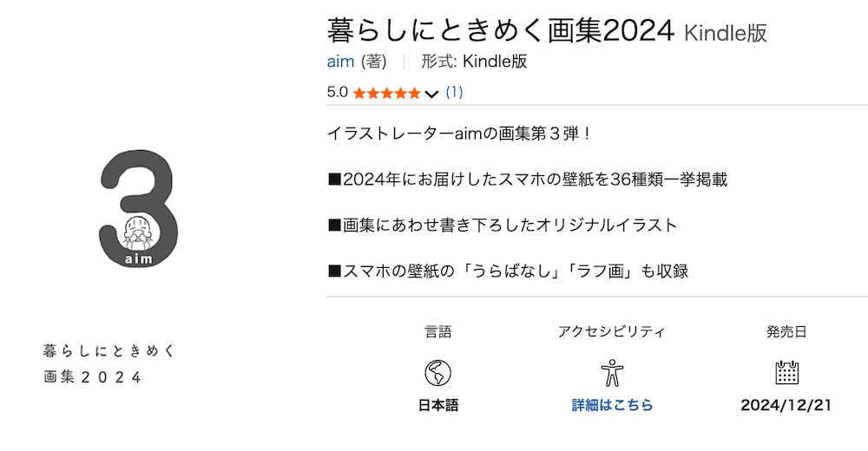Click the character face in the cover logo
868x451 pixels.
point(138,232)
